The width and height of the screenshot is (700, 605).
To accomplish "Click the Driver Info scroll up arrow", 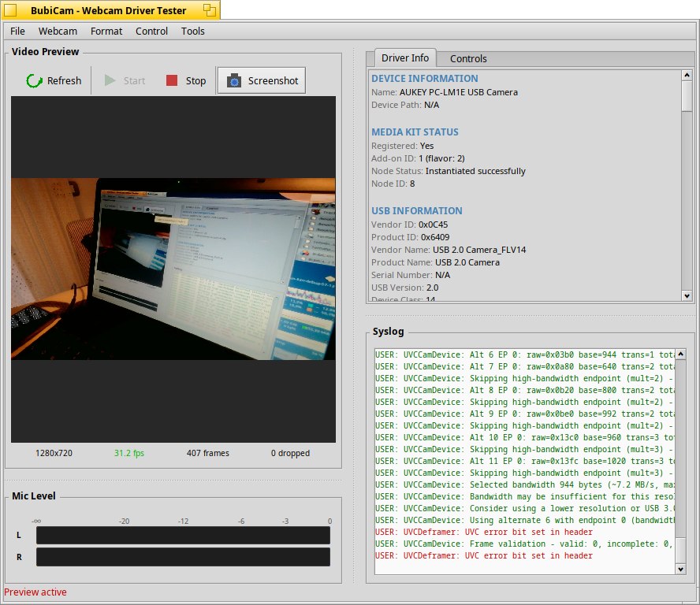I will pos(687,76).
